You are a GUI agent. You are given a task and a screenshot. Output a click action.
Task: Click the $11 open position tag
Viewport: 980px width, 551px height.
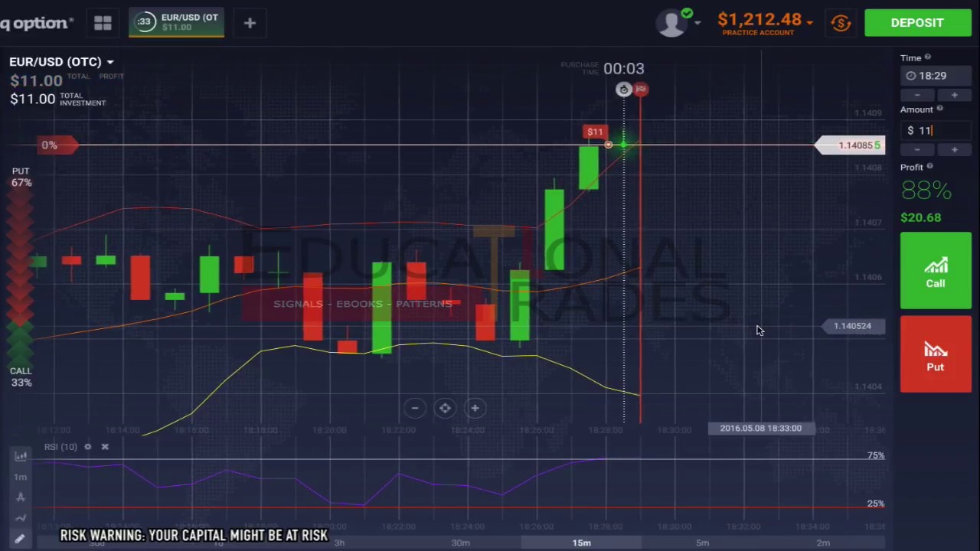click(595, 132)
